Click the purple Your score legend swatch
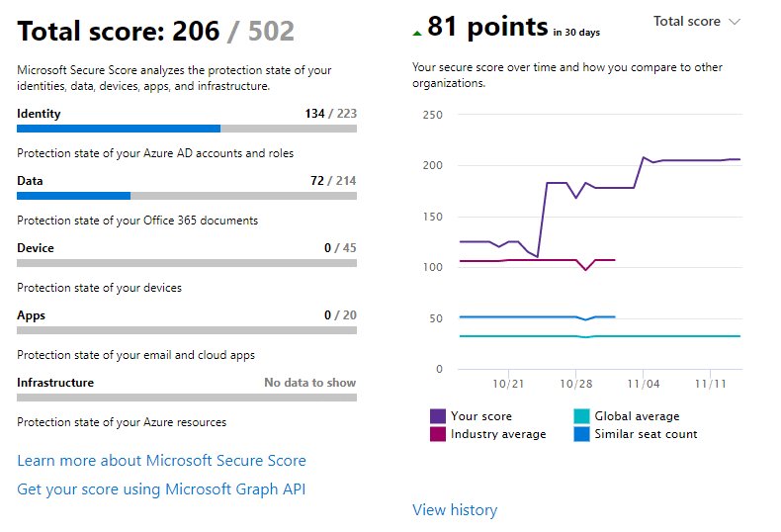Screen dimensions: 781x532 click(x=438, y=416)
